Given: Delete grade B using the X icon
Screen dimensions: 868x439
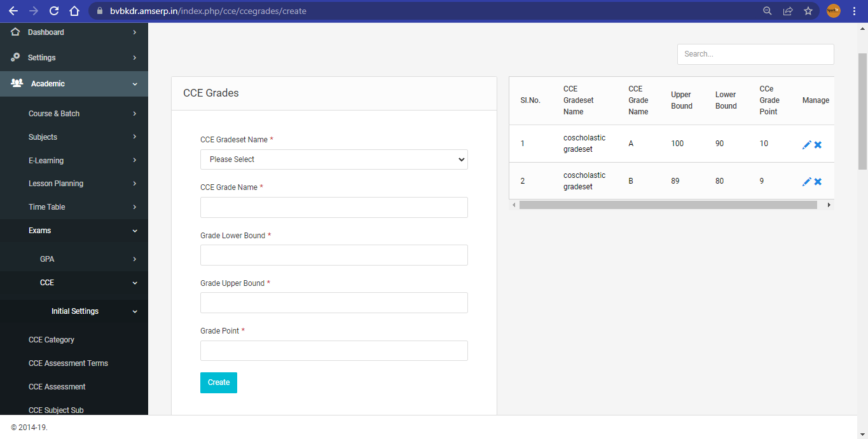Looking at the screenshot, I should [x=818, y=181].
